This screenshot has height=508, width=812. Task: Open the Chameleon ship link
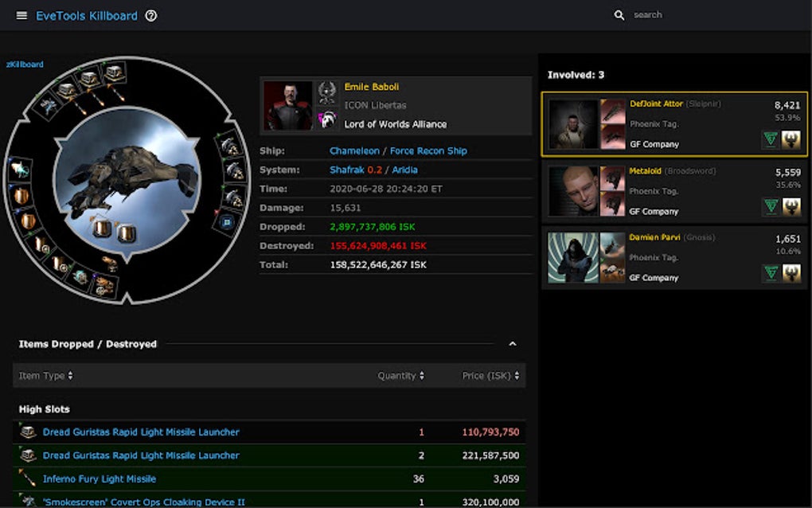[x=354, y=150]
